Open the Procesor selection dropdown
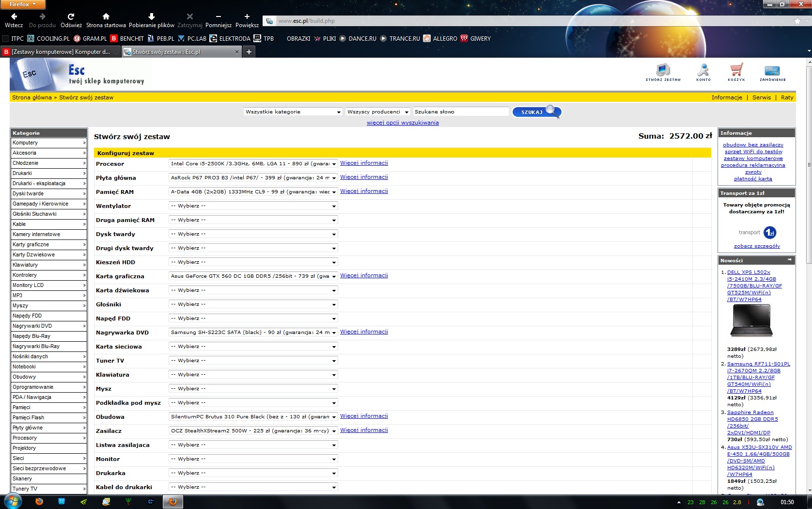The width and height of the screenshot is (812, 509). (253, 164)
